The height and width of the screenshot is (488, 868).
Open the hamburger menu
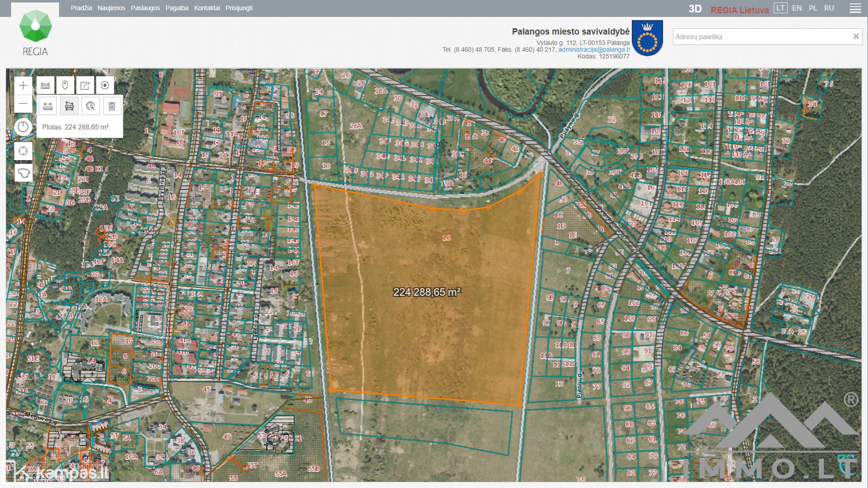(x=855, y=8)
